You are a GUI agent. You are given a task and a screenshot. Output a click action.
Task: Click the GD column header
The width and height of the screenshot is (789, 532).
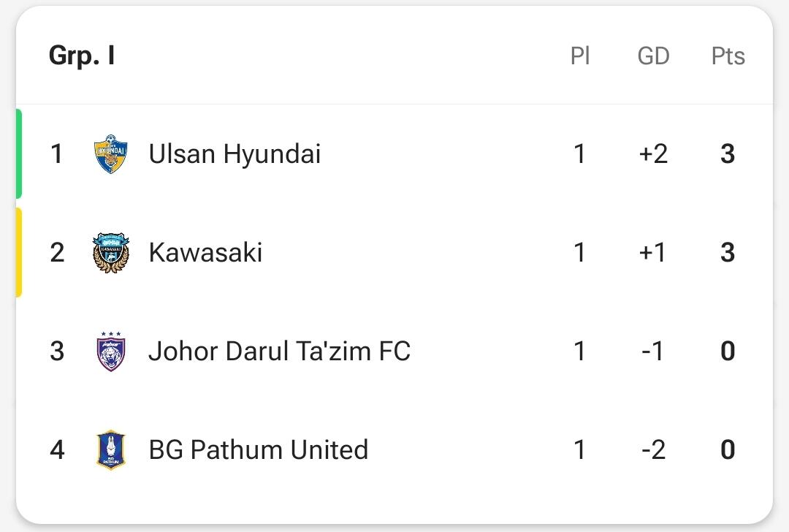[653, 56]
